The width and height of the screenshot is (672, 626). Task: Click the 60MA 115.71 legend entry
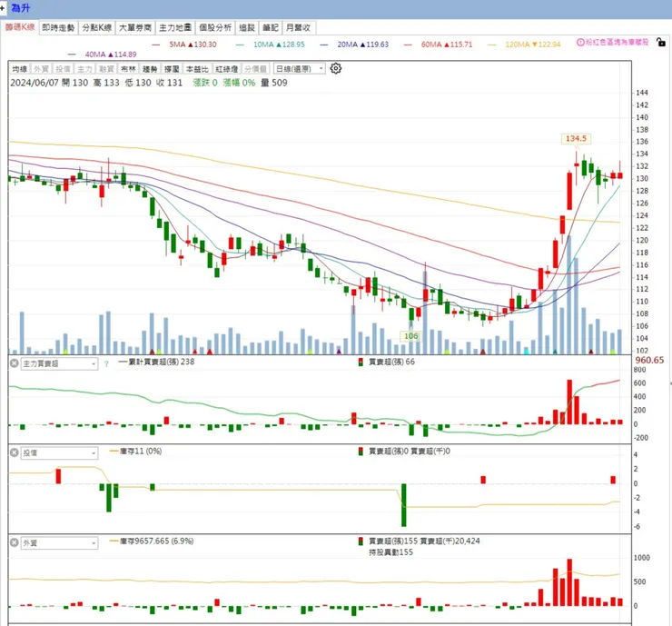point(438,45)
